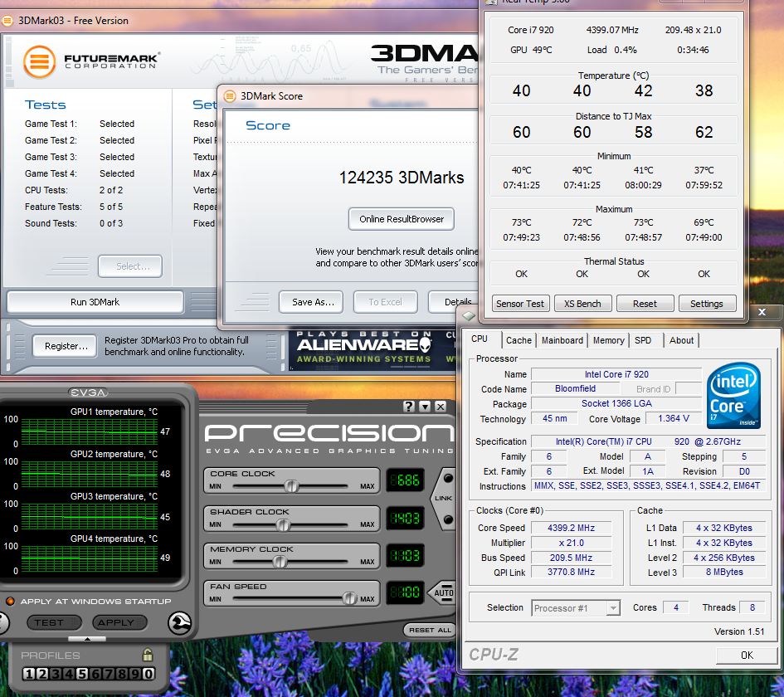Viewport: 784px width, 697px height.
Task: Click the Core Speed 4399.2 MHz value
Action: pyautogui.click(x=571, y=528)
